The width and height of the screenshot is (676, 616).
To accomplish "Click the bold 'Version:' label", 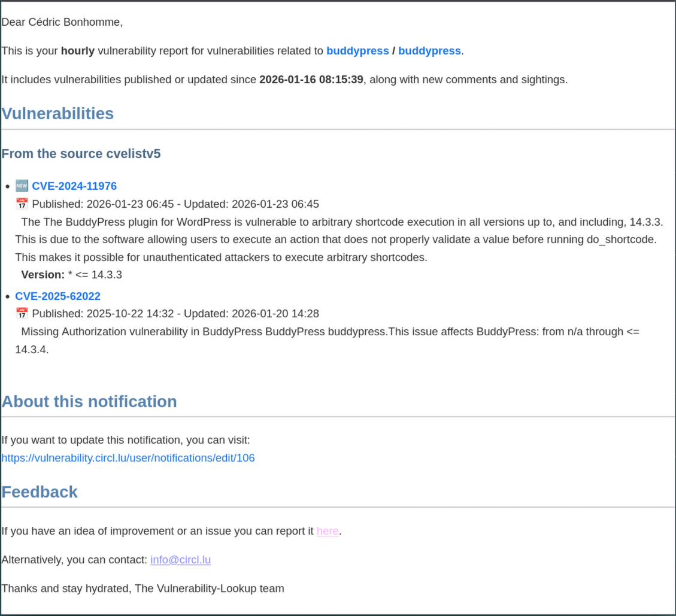I will (43, 275).
